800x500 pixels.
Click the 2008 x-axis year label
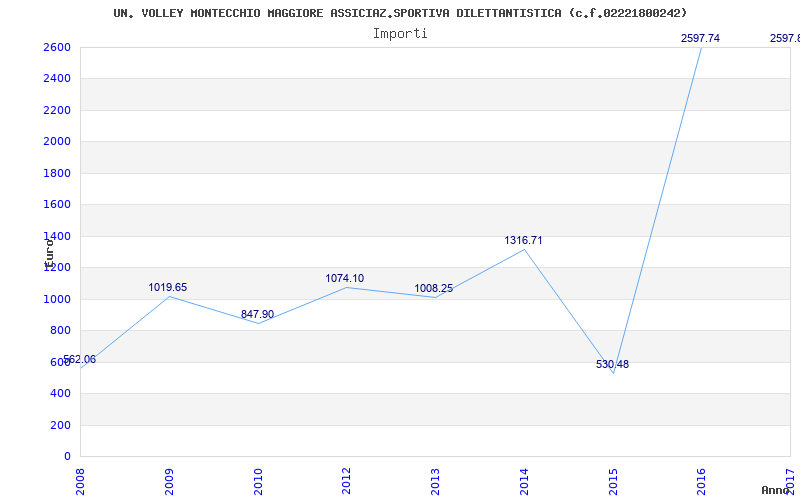pyautogui.click(x=80, y=481)
